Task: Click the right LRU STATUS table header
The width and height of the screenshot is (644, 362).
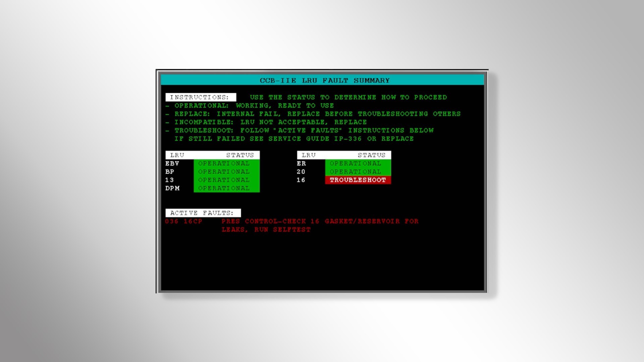Action: coord(344,155)
